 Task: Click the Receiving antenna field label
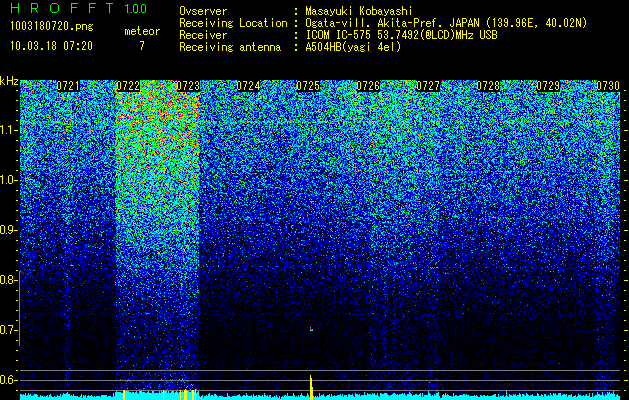coord(230,47)
